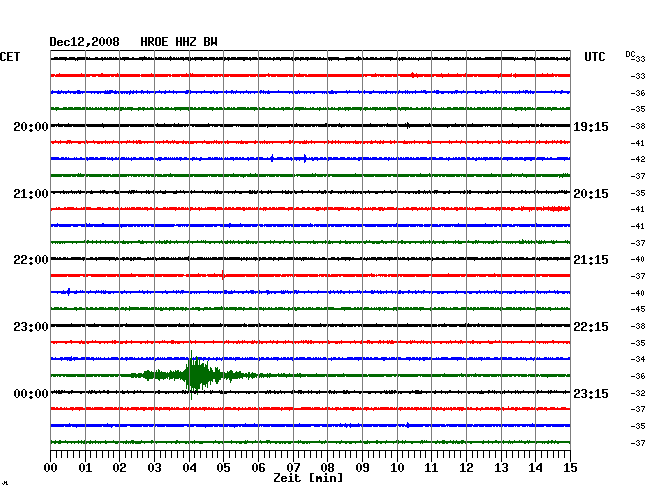This screenshot has height=494, width=650.
Task: Click minute label 02 on the axis
Action: point(119,468)
